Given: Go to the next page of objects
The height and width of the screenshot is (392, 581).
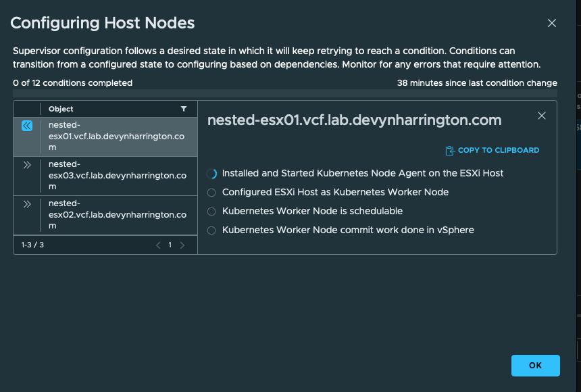Looking at the screenshot, I should (x=182, y=245).
